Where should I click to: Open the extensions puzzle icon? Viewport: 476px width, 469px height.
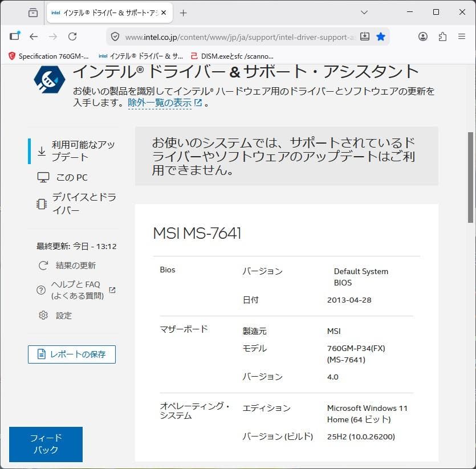point(442,36)
